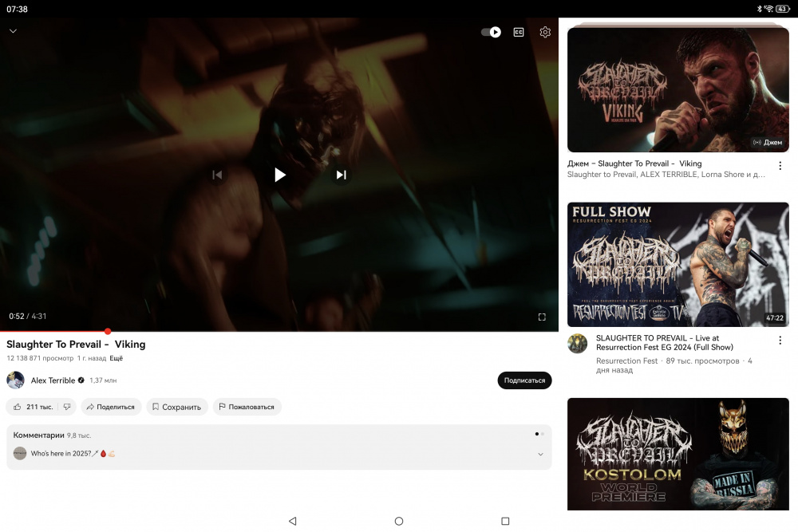Image resolution: width=798 pixels, height=532 pixels.
Task: Dislike the video
Action: click(x=67, y=407)
